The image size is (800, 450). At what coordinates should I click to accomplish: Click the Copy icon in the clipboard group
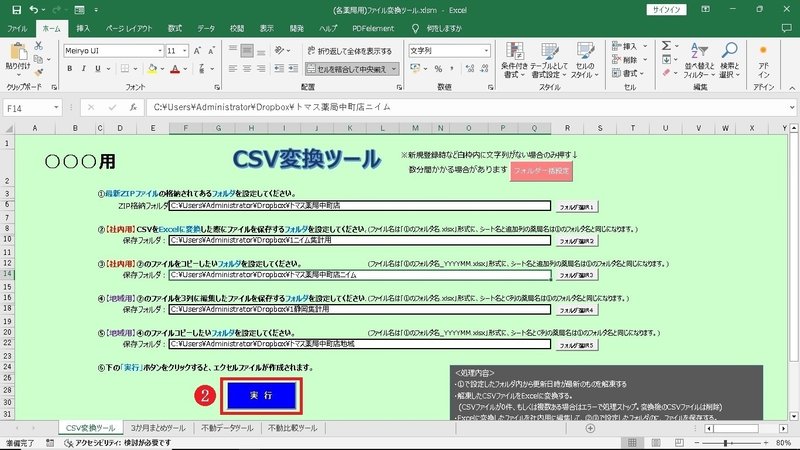38,59
